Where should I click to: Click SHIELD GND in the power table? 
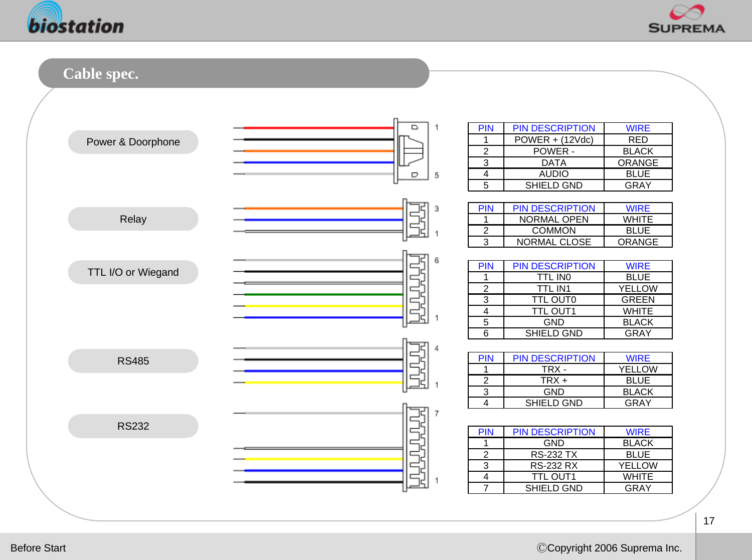pos(554,185)
